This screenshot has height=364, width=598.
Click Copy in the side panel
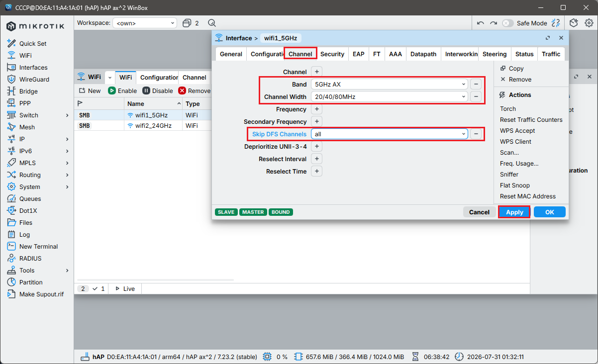(x=512, y=69)
